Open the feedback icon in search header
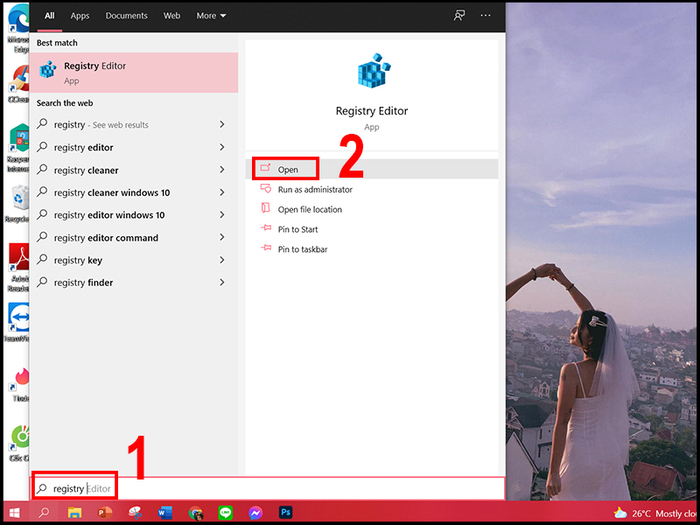The height and width of the screenshot is (525, 700). (459, 16)
